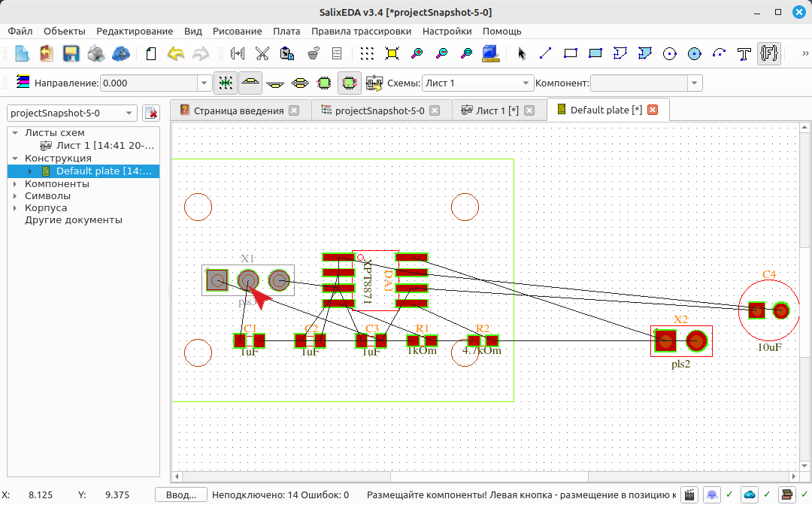Open the Схемы Лист 1 dropdown

pyautogui.click(x=526, y=83)
